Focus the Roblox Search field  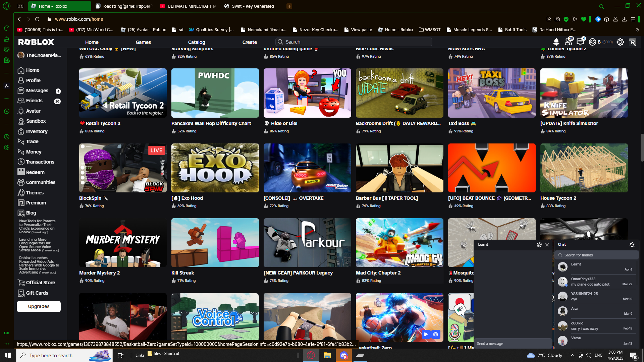coord(354,42)
